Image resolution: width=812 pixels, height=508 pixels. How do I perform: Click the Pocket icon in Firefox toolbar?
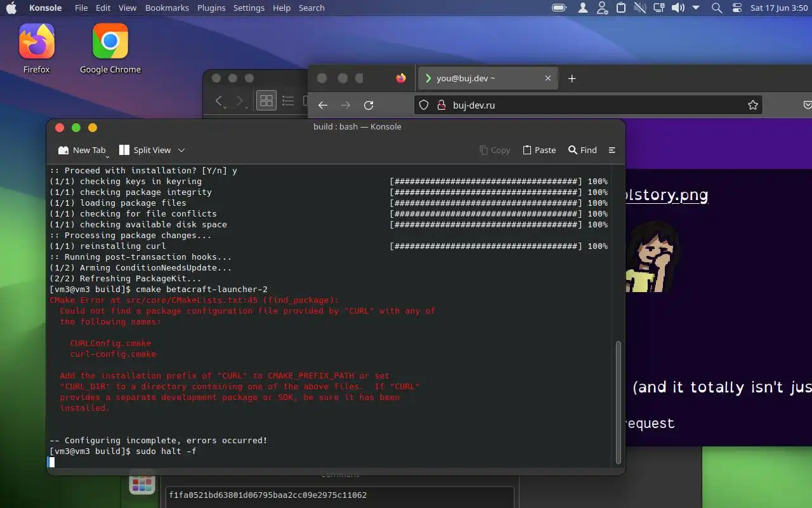click(808, 105)
